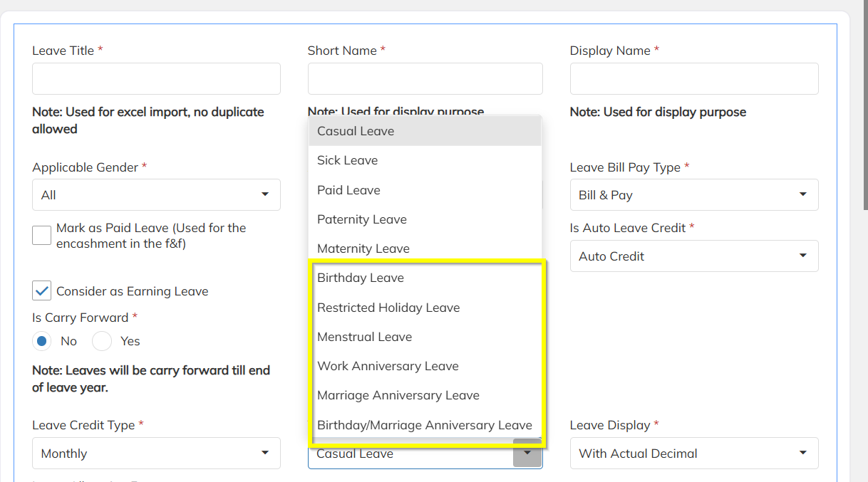Choose Work Anniversary Leave
The width and height of the screenshot is (868, 482).
[388, 366]
